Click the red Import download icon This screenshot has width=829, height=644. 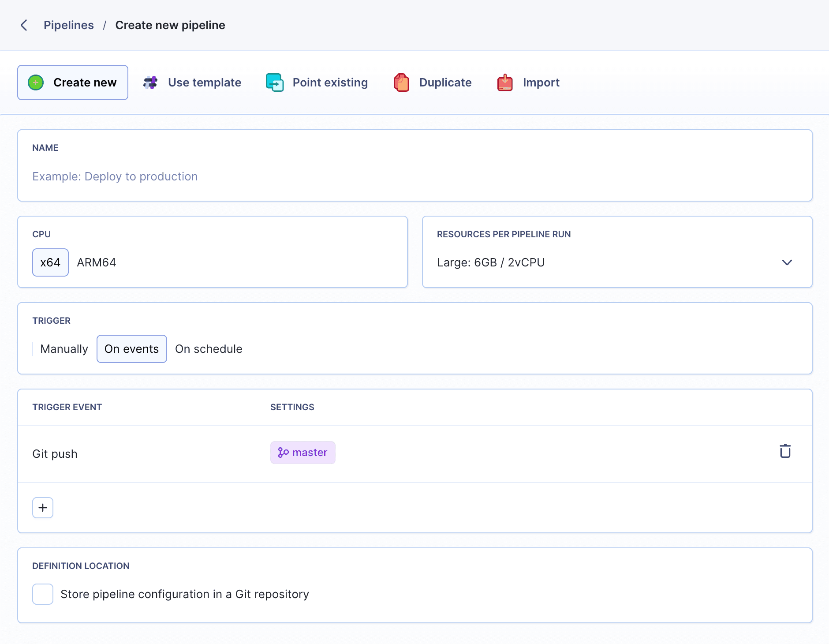(505, 82)
